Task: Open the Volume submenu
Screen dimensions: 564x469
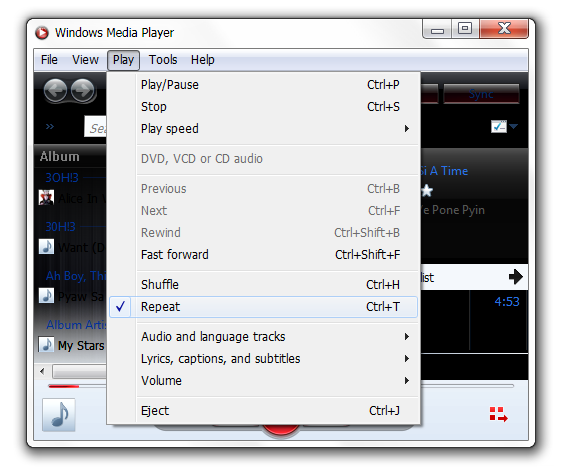Action: coord(264,381)
